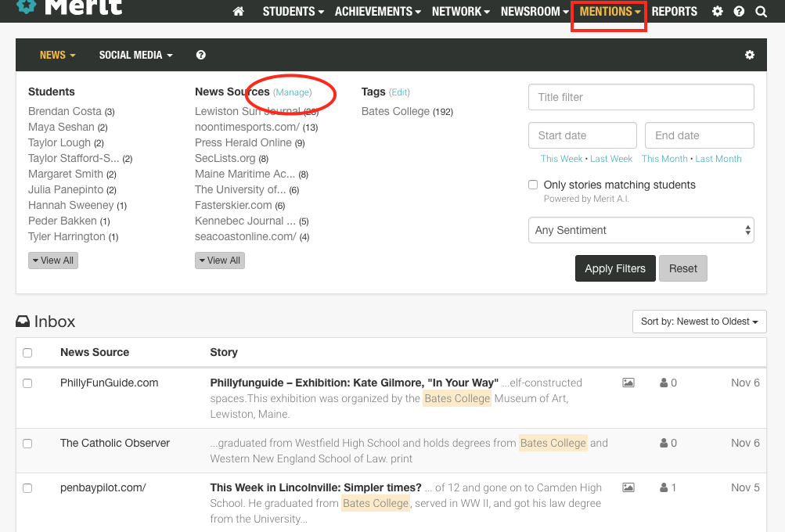Open This Week in Lincolnville story

coord(316,487)
